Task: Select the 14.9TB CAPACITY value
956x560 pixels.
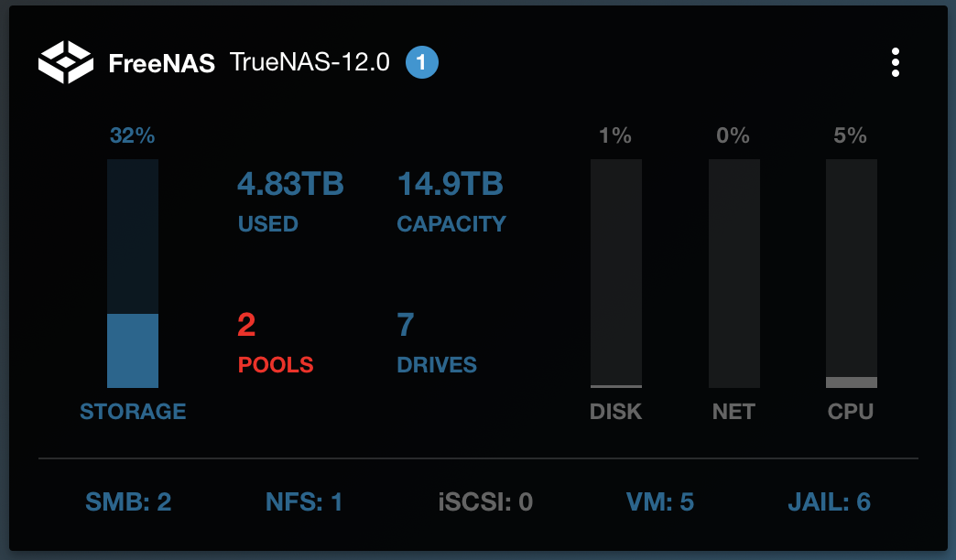Action: (451, 202)
